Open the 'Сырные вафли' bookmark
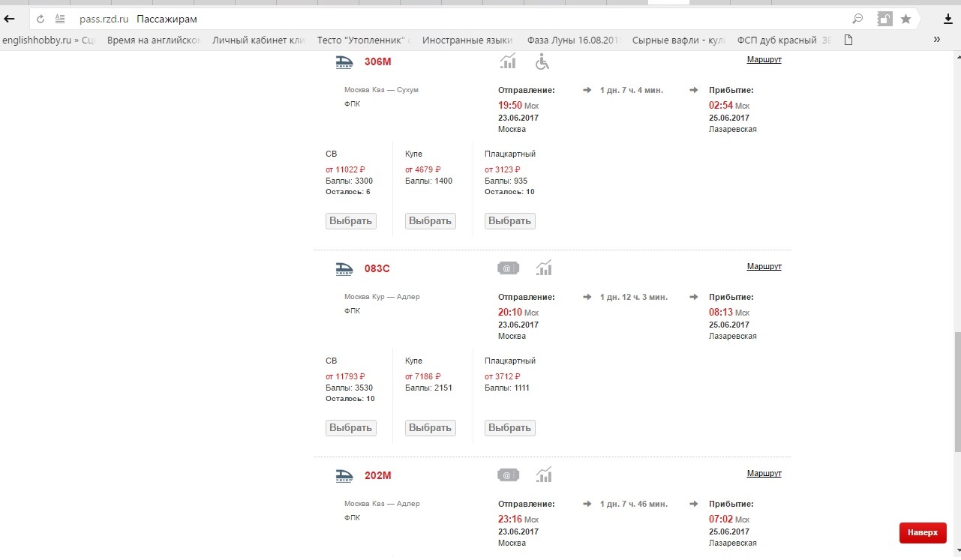The image size is (961, 560). pyautogui.click(x=678, y=40)
